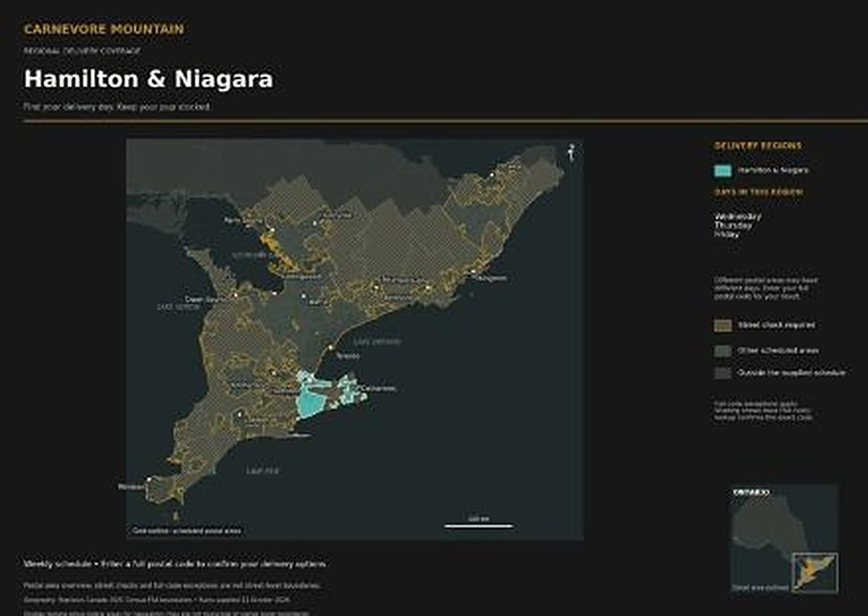Click the north arrow icon on map
Viewport: 868px width, 616px height.
[x=571, y=153]
